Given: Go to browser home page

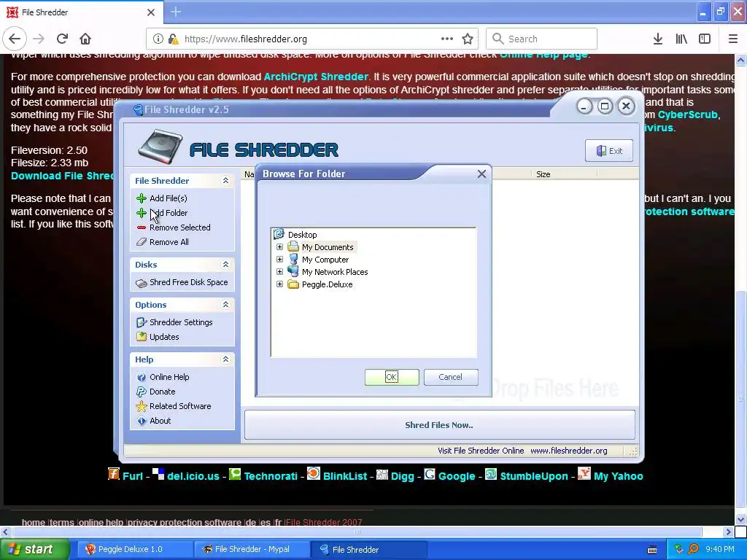Looking at the screenshot, I should [x=85, y=39].
